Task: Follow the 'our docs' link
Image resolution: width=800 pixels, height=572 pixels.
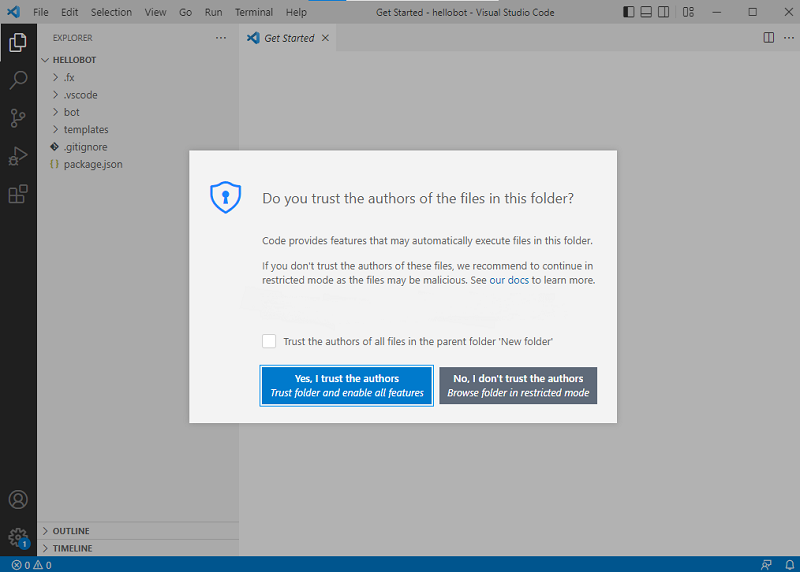Action: (509, 280)
